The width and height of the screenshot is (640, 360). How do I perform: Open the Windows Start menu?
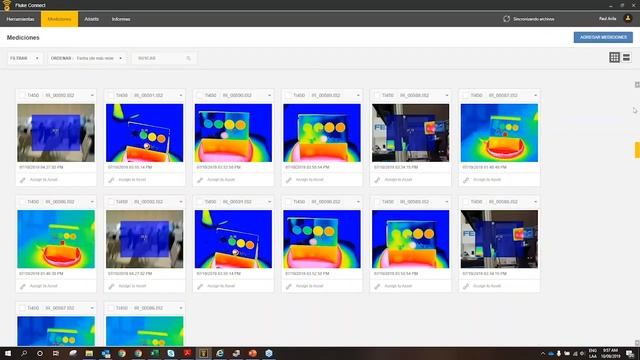click(x=8, y=353)
